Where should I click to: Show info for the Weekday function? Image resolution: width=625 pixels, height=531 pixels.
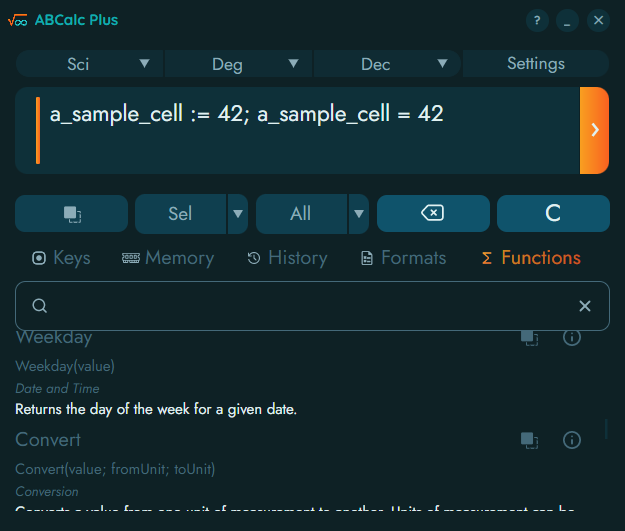click(572, 338)
